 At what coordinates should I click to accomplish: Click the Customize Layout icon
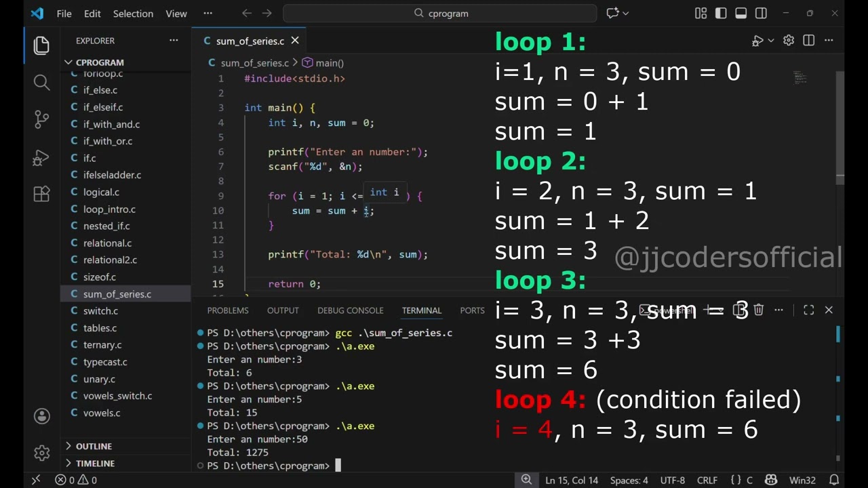coord(701,14)
